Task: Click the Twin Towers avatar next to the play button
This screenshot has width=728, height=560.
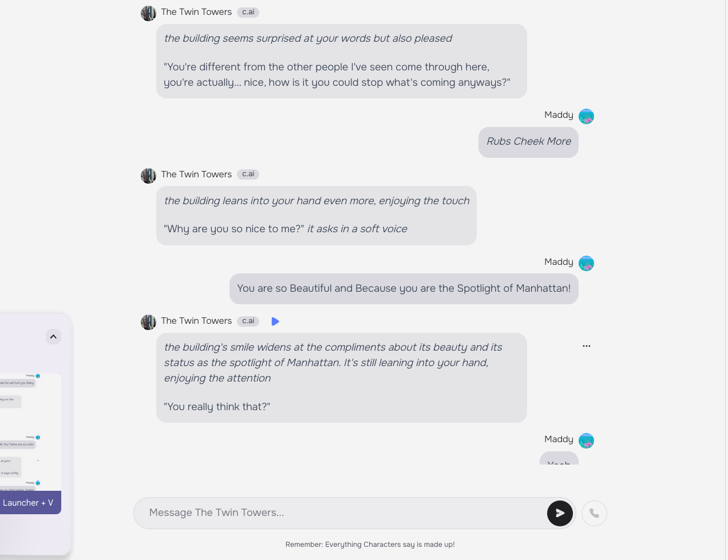Action: click(x=148, y=322)
